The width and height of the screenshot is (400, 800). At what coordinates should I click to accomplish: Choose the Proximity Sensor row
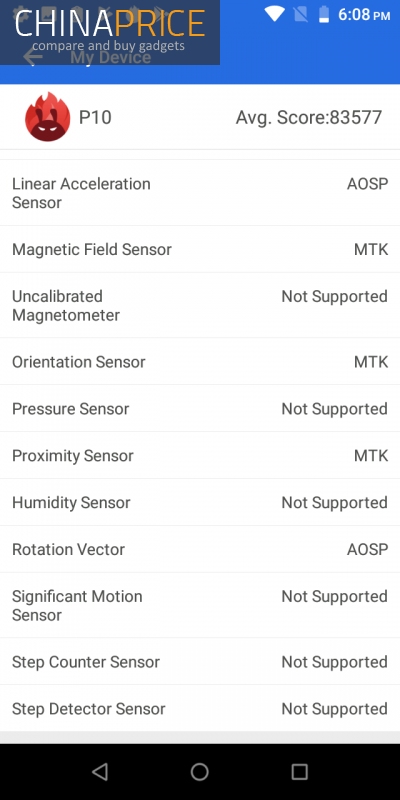click(200, 456)
